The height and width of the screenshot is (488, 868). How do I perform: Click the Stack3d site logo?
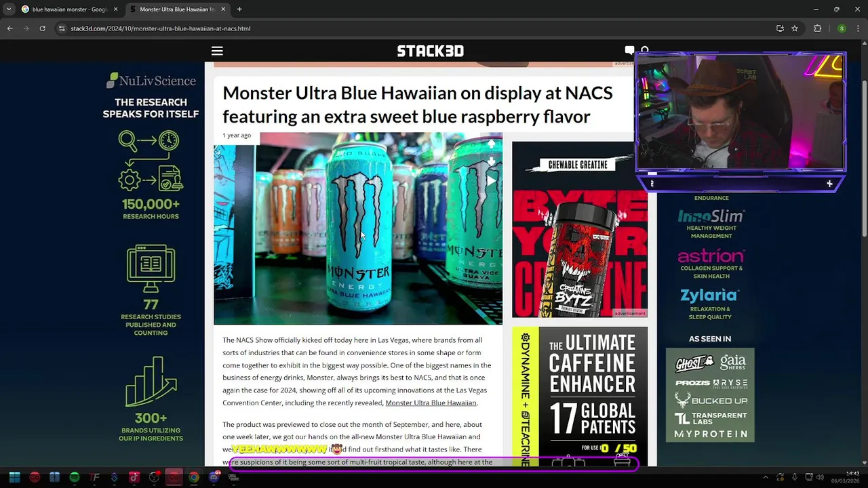tap(431, 51)
